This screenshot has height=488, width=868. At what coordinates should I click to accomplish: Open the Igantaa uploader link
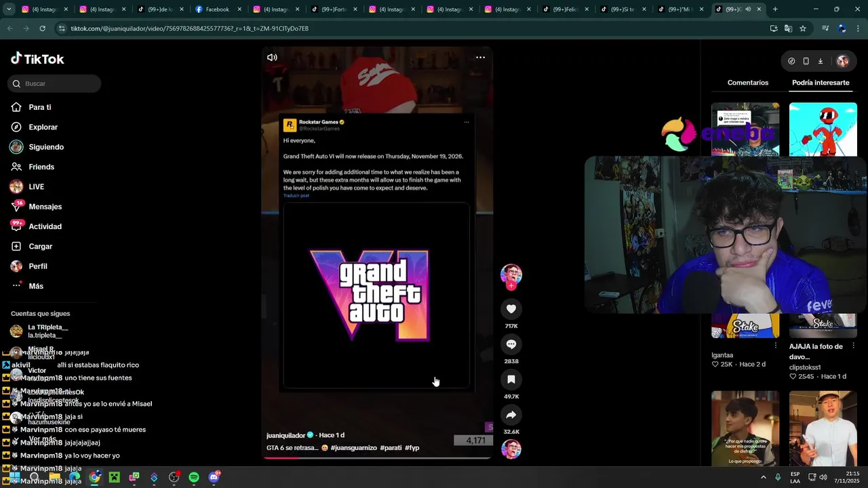(x=722, y=355)
